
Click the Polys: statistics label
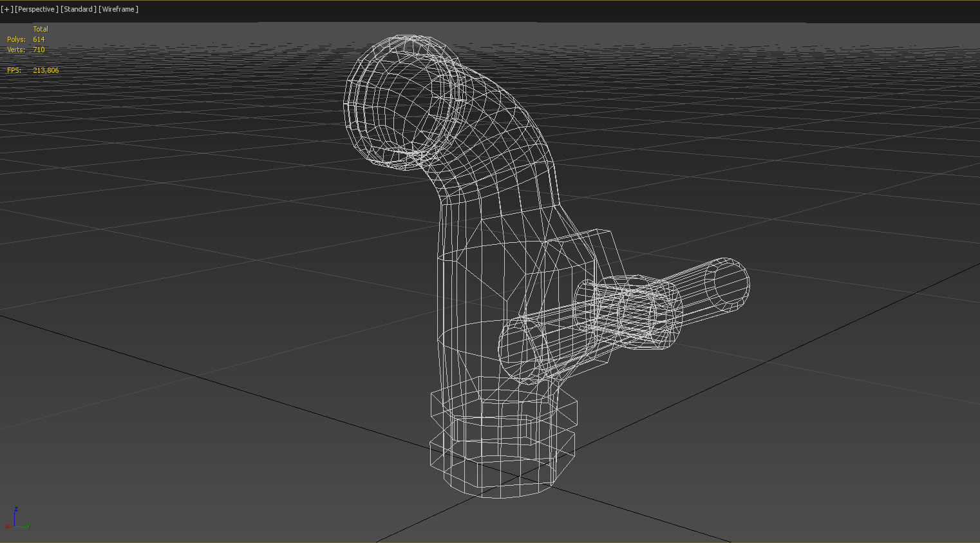coord(16,39)
